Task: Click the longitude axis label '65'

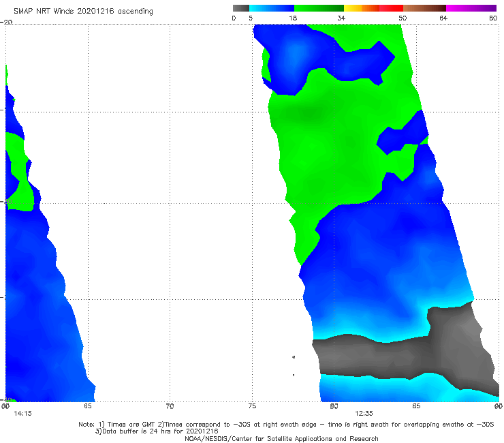Action: (x=88, y=406)
